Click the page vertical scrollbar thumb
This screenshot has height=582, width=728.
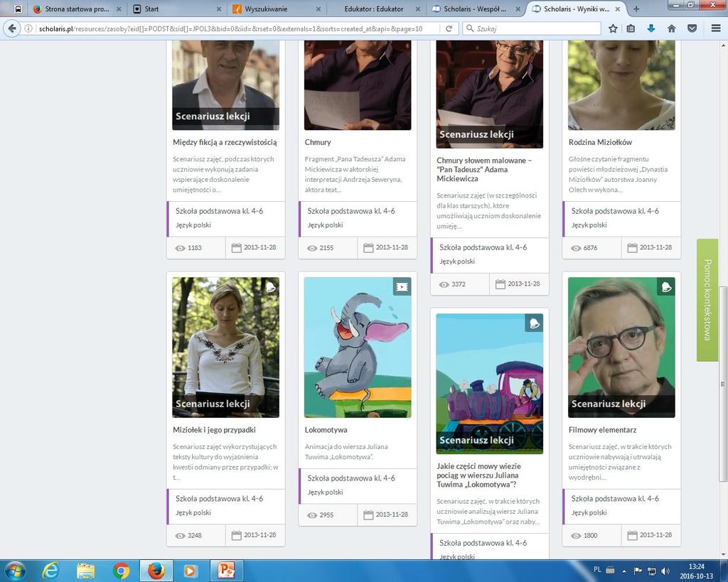723,384
